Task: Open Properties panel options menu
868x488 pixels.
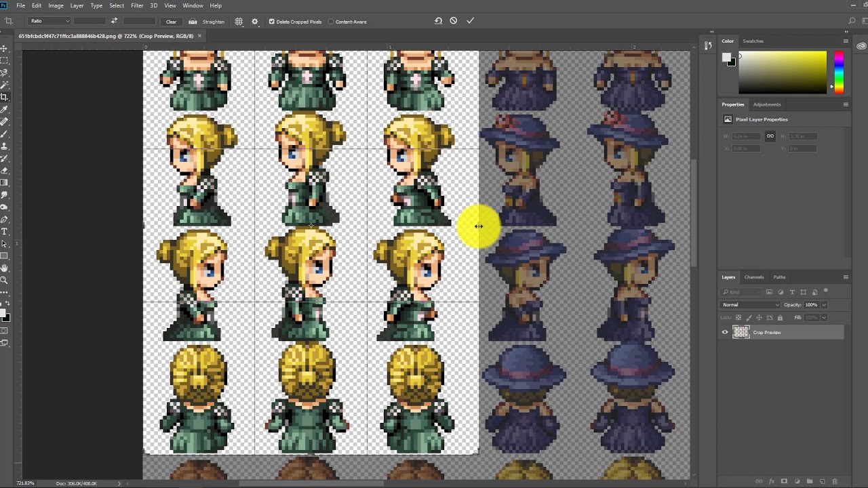Action: point(846,104)
